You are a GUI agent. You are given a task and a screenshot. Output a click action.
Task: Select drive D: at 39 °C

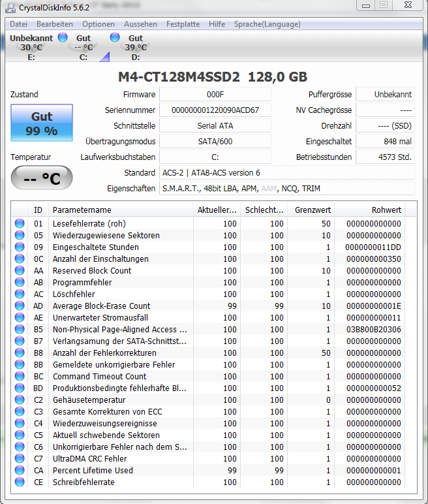(135, 47)
